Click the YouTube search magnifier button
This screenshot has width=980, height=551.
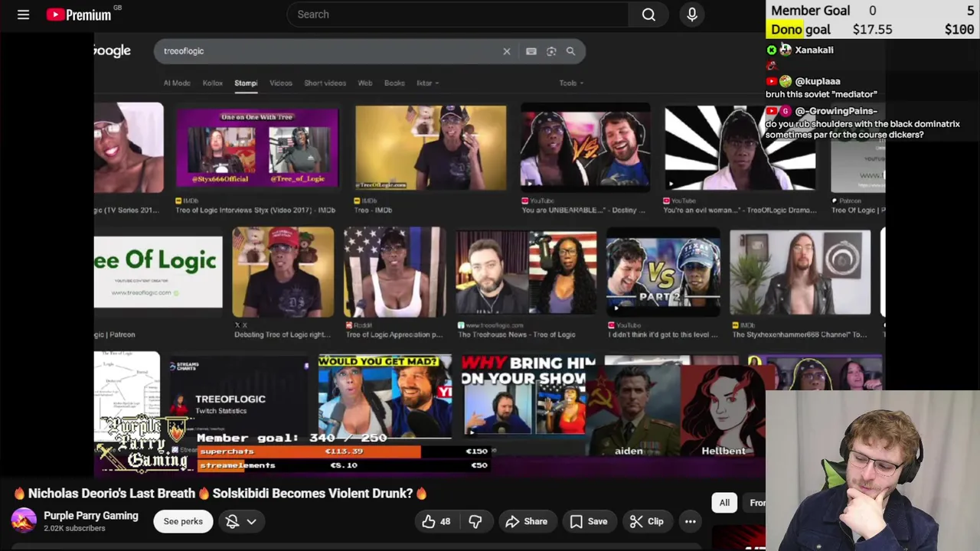pos(648,15)
